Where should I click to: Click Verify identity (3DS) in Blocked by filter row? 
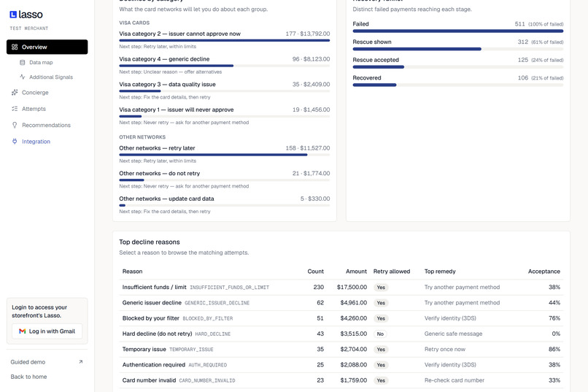450,318
